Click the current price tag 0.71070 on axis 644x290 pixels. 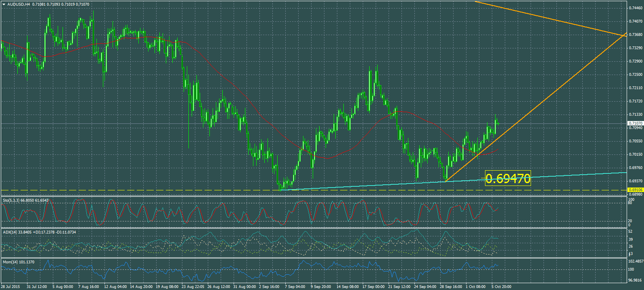pyautogui.click(x=635, y=123)
